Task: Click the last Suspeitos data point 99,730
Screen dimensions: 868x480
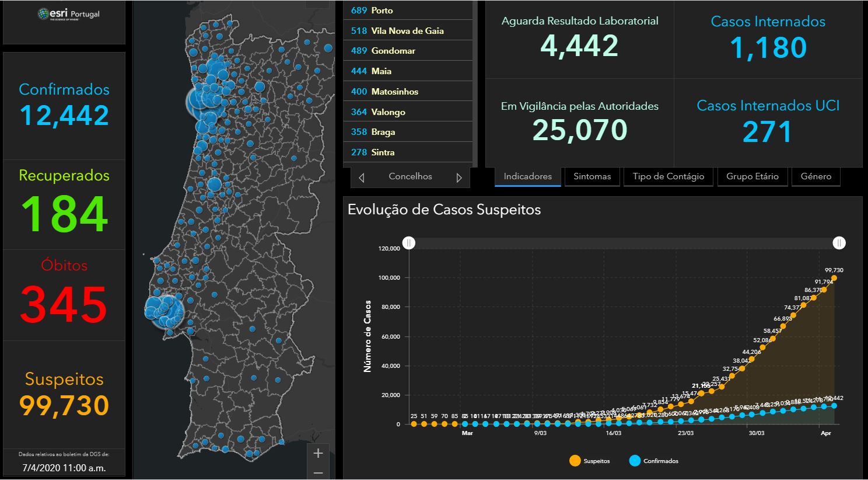Action: 834,278
